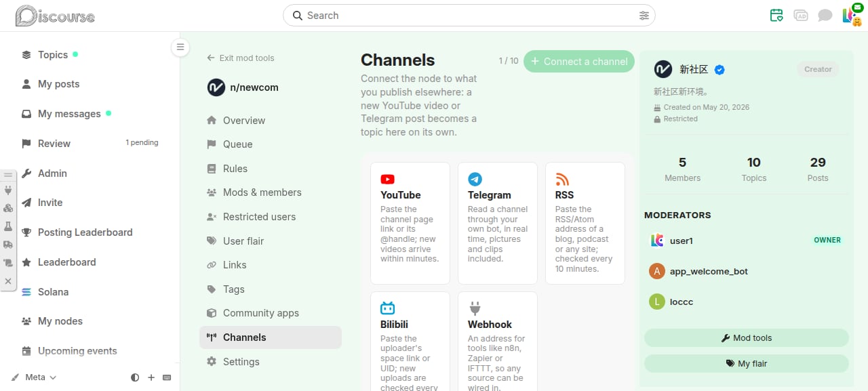The height and width of the screenshot is (391, 868).
Task: Collapse sidebar with hamburger toggle
Action: click(x=180, y=47)
